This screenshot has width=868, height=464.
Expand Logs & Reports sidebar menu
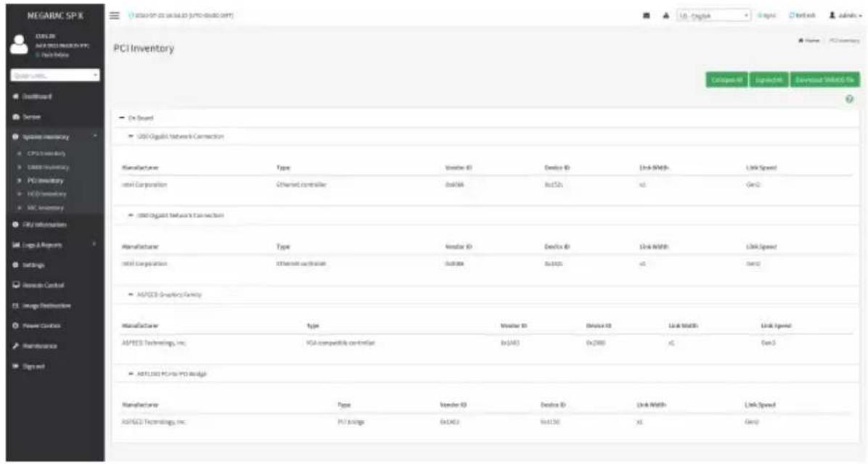55,245
